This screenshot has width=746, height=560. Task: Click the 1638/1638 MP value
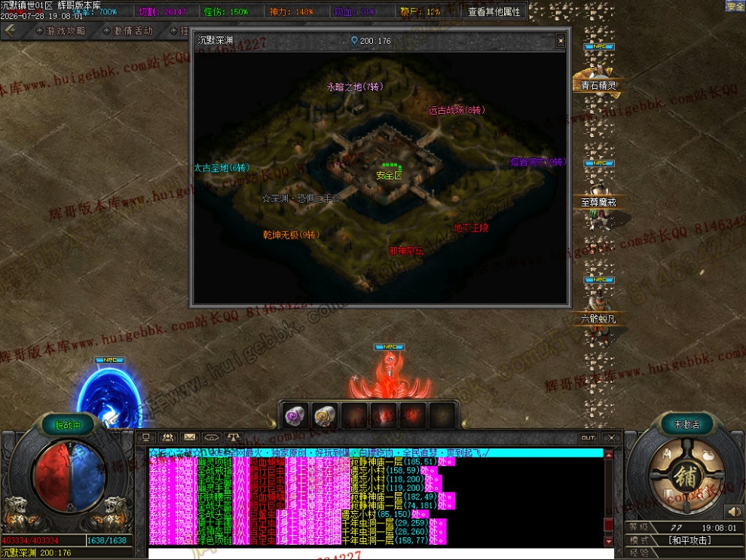pos(107,540)
